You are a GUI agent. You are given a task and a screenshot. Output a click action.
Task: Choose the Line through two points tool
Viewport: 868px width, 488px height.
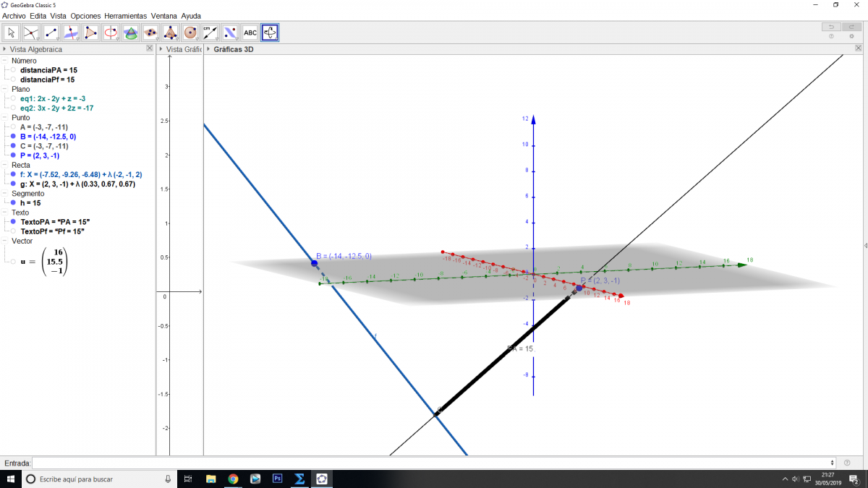click(51, 33)
